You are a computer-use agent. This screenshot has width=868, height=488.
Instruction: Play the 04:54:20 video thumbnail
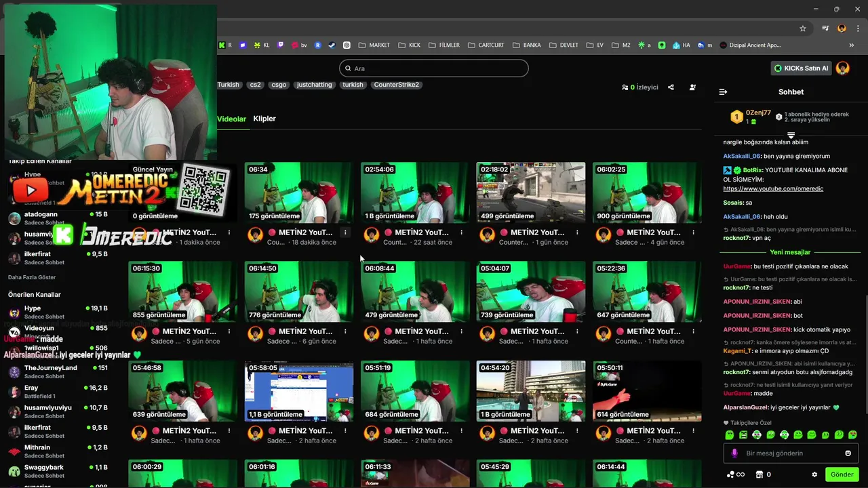click(531, 391)
